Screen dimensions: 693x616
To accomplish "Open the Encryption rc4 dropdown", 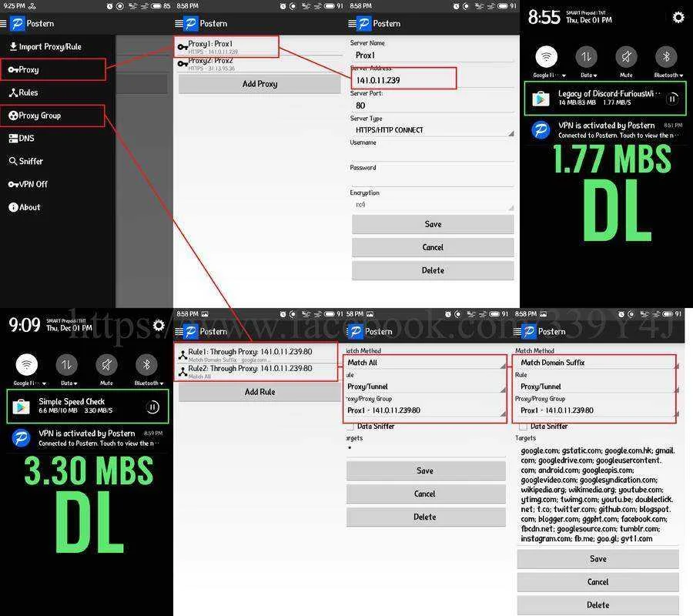I will pos(432,205).
